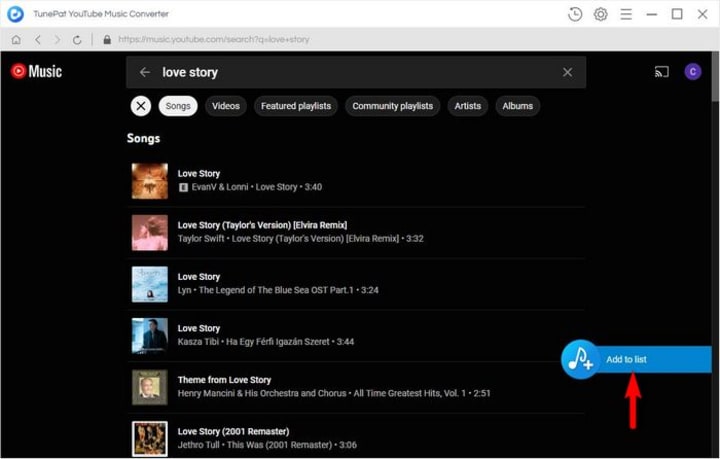Click the Songs section heading
Screen dimensions: 720x459
pos(143,139)
